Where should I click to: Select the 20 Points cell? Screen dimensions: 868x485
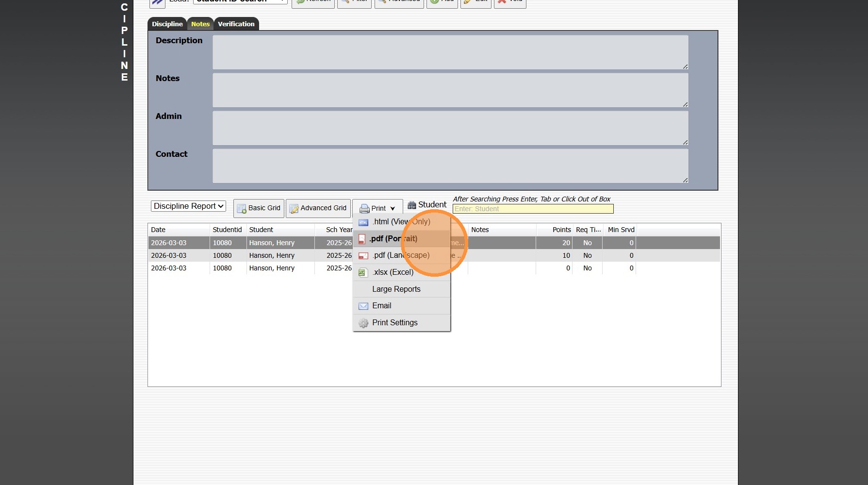(x=554, y=243)
